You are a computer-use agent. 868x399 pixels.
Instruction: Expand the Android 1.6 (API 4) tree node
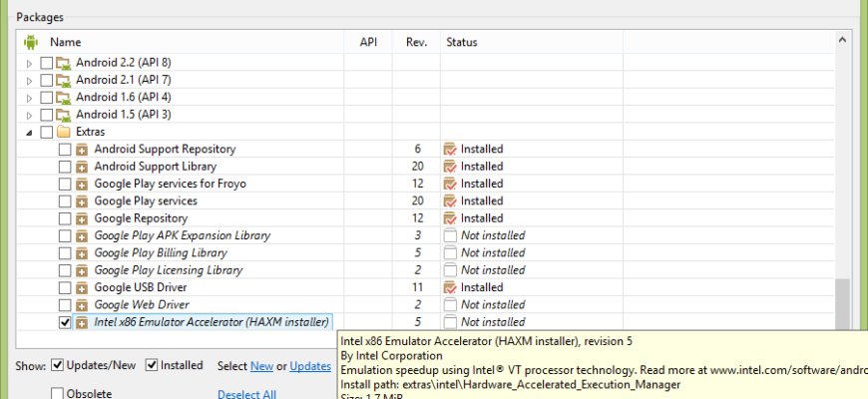[x=30, y=98]
